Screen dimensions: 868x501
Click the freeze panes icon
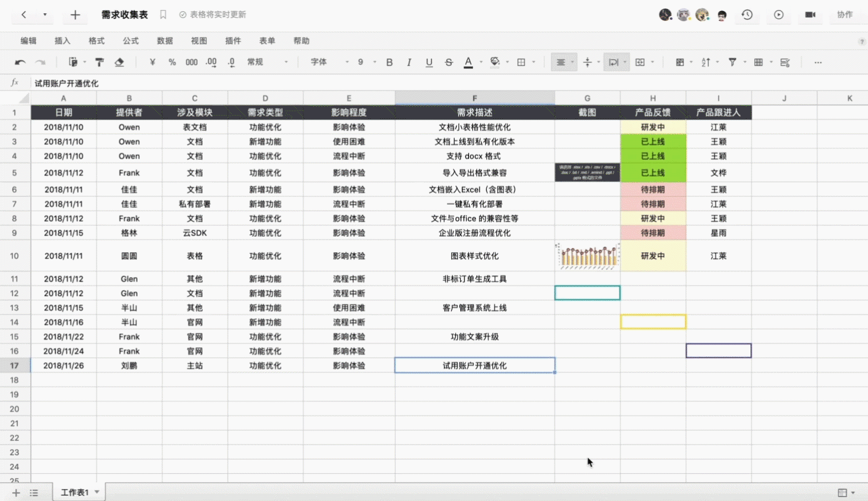tap(680, 62)
